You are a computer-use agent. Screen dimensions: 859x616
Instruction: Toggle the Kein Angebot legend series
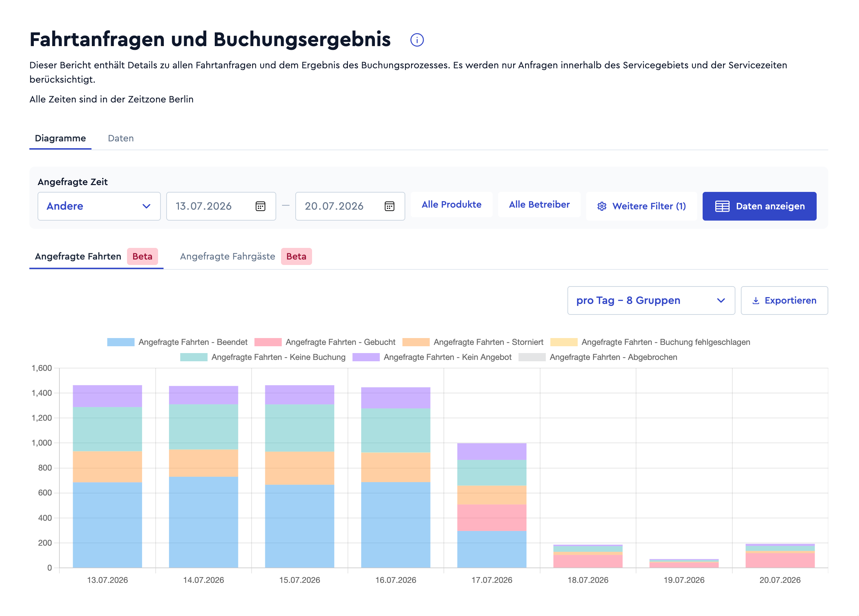pyautogui.click(x=432, y=357)
